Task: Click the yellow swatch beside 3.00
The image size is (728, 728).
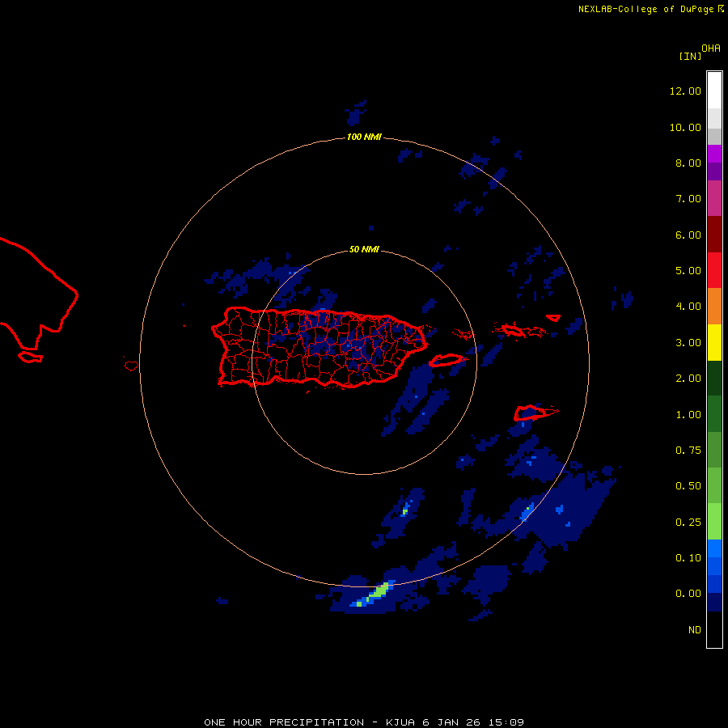Action: point(714,342)
